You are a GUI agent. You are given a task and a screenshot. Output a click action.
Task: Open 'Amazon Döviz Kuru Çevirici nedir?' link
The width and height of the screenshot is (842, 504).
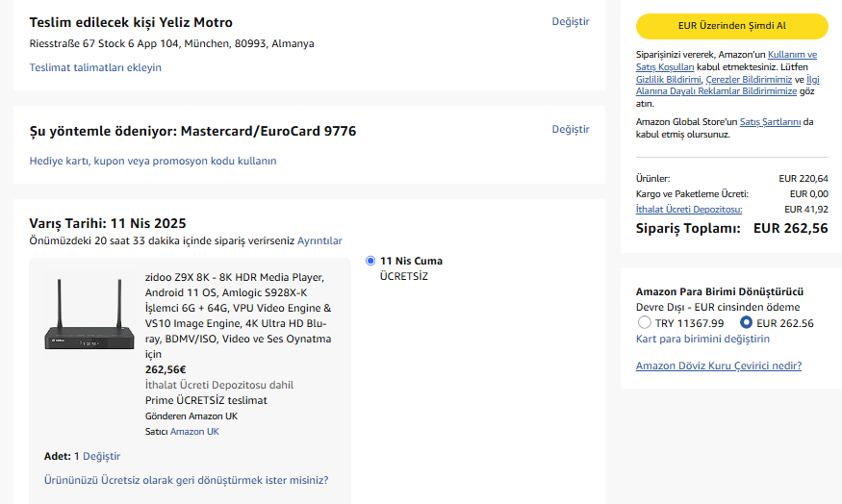pos(719,366)
